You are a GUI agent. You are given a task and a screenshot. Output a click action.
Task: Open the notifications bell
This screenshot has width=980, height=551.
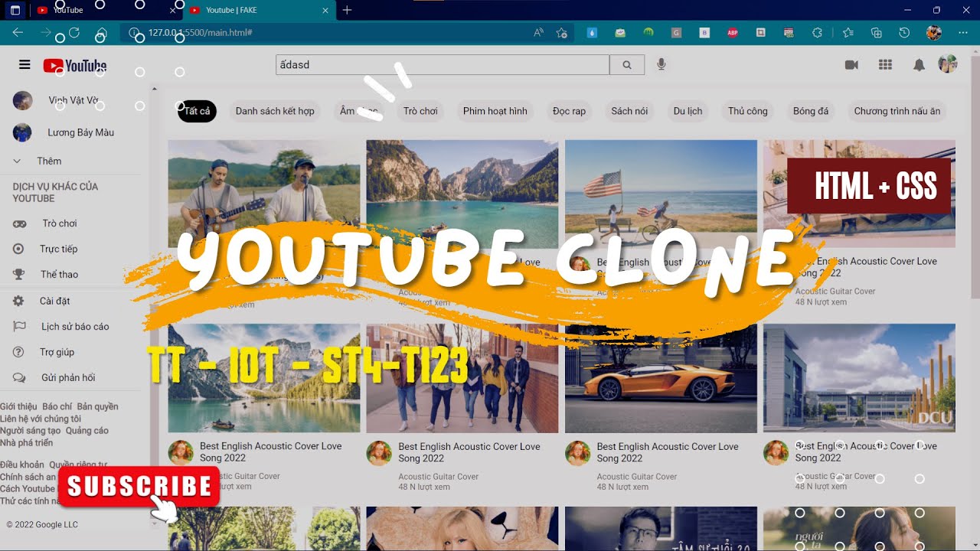[919, 65]
